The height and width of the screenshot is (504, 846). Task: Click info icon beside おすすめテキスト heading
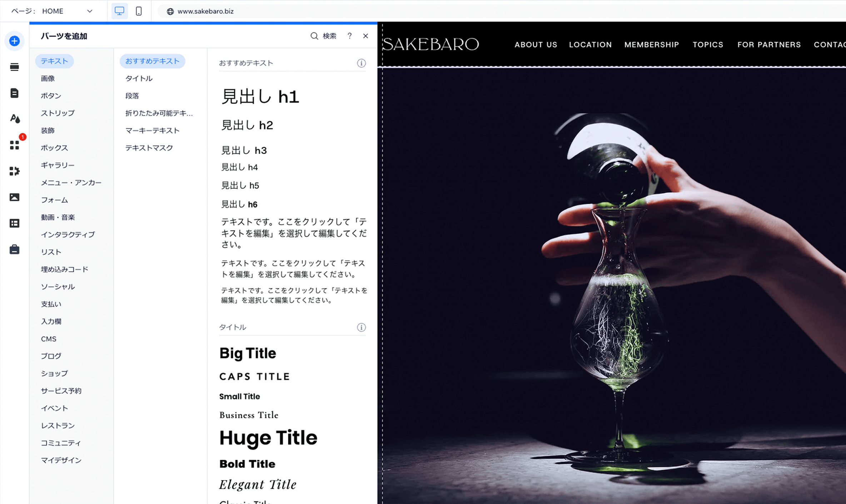[x=361, y=63]
